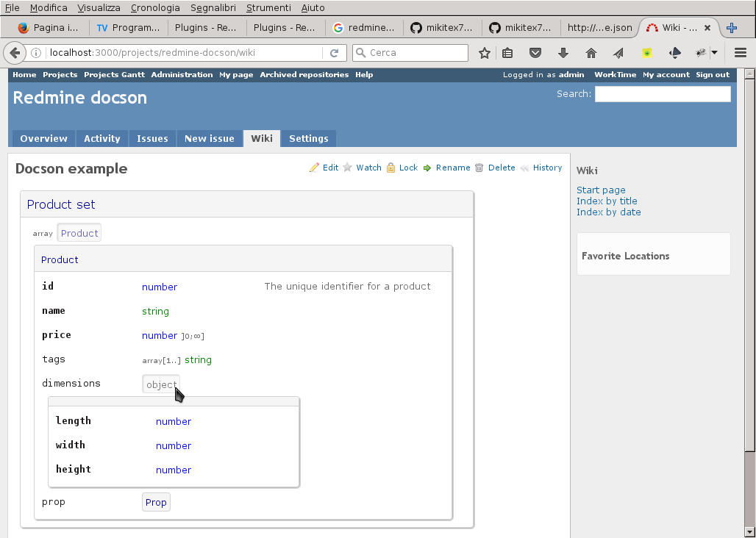Edit the Docson example wiki page
This screenshot has height=538, width=756.
(324, 168)
